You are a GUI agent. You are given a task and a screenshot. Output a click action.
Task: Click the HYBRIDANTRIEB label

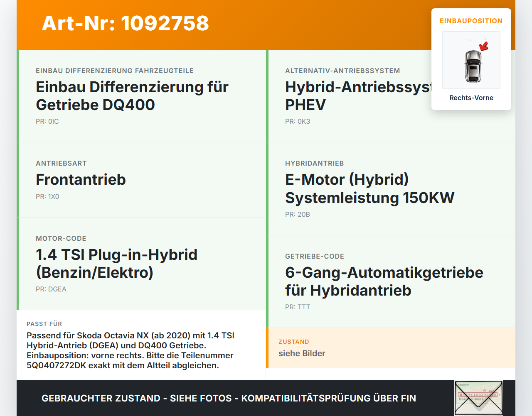click(315, 163)
